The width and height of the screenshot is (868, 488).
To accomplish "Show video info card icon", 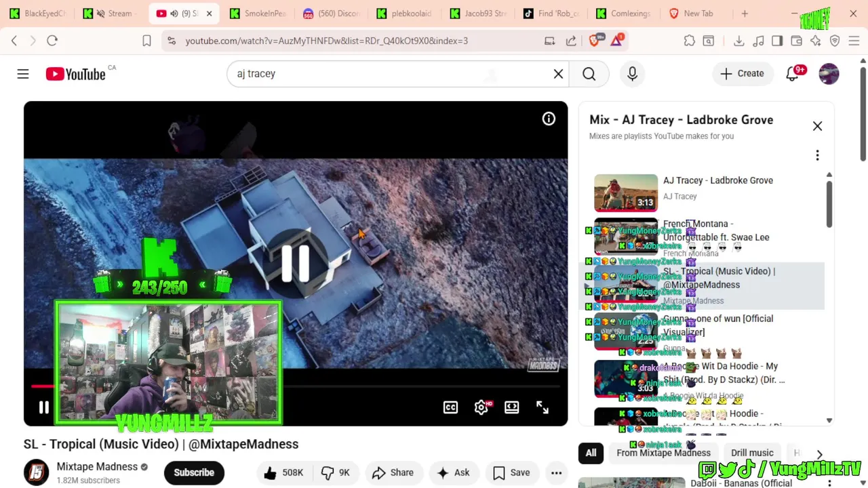I will (x=549, y=119).
